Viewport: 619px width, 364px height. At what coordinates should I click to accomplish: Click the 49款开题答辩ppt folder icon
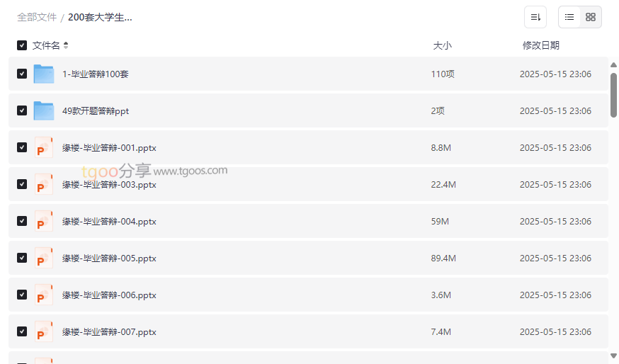click(44, 110)
